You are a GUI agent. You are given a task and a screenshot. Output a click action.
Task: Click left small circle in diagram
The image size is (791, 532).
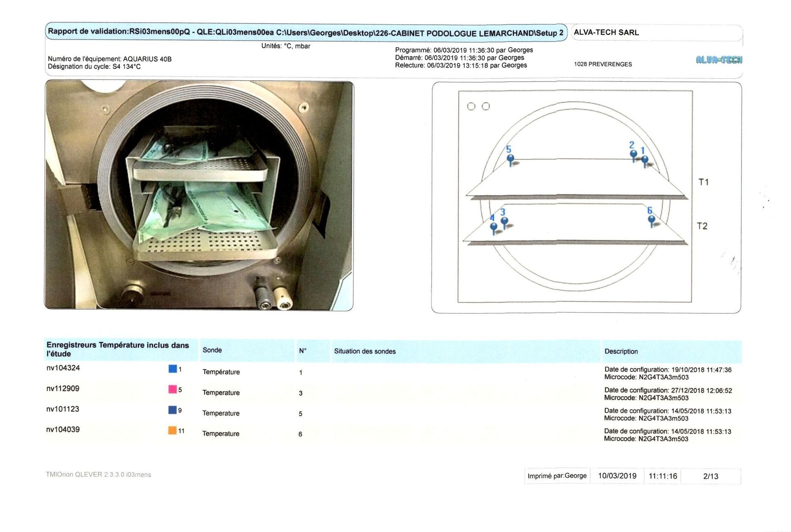coord(471,107)
